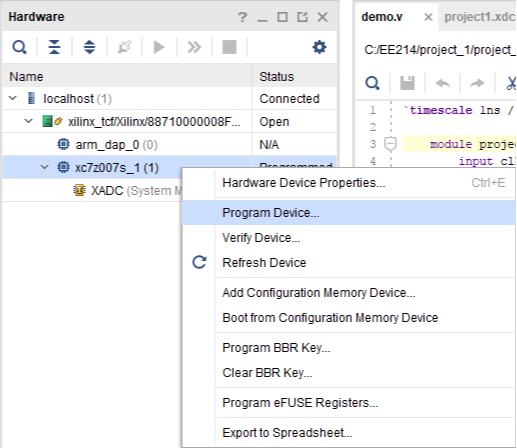Click the module declaration code line
Screen dimensions: 517x448
point(459,144)
